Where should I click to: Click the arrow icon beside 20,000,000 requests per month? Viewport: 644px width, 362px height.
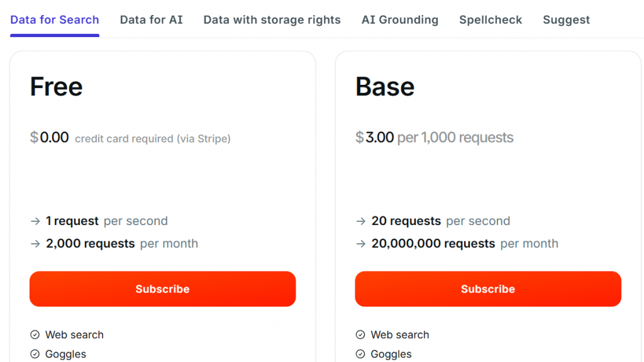[361, 244]
